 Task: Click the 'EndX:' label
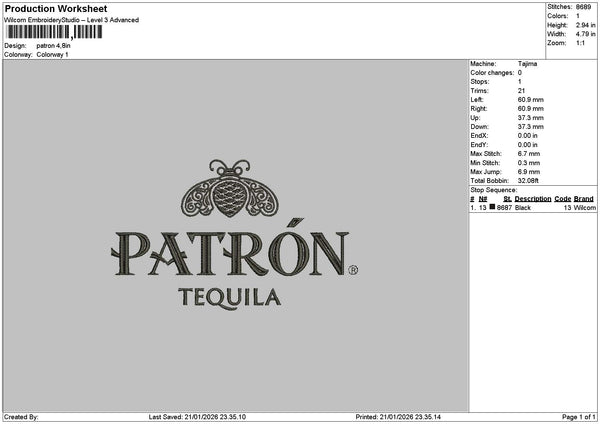pos(479,136)
